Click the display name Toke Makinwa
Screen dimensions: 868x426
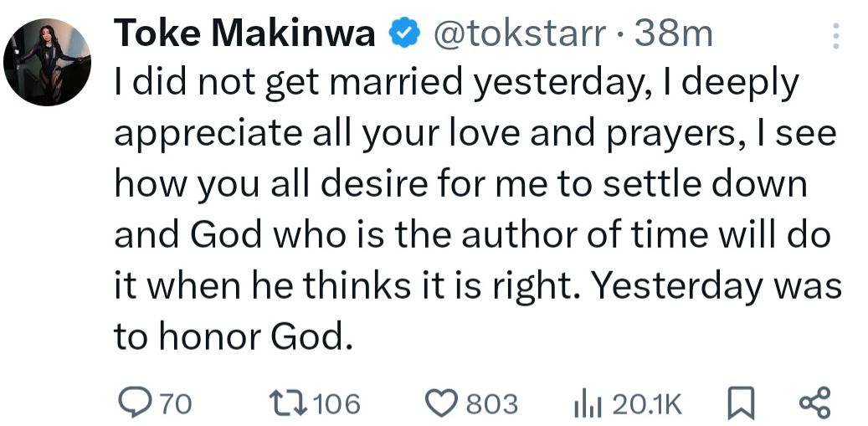pyautogui.click(x=248, y=34)
